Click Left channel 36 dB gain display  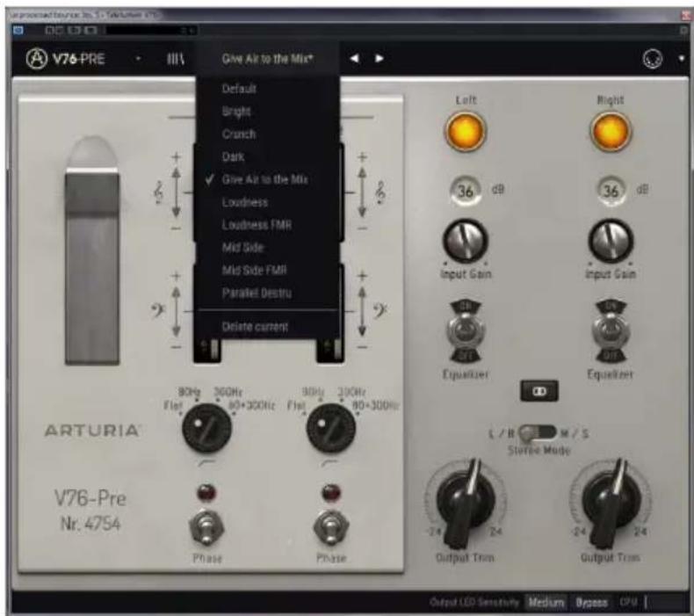pyautogui.click(x=466, y=191)
